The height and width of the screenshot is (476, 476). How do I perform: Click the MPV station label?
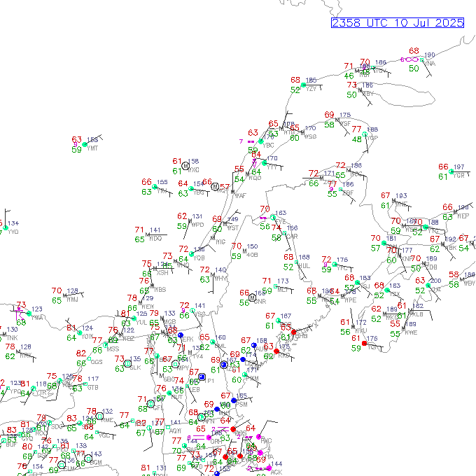pyautogui.click(x=183, y=368)
